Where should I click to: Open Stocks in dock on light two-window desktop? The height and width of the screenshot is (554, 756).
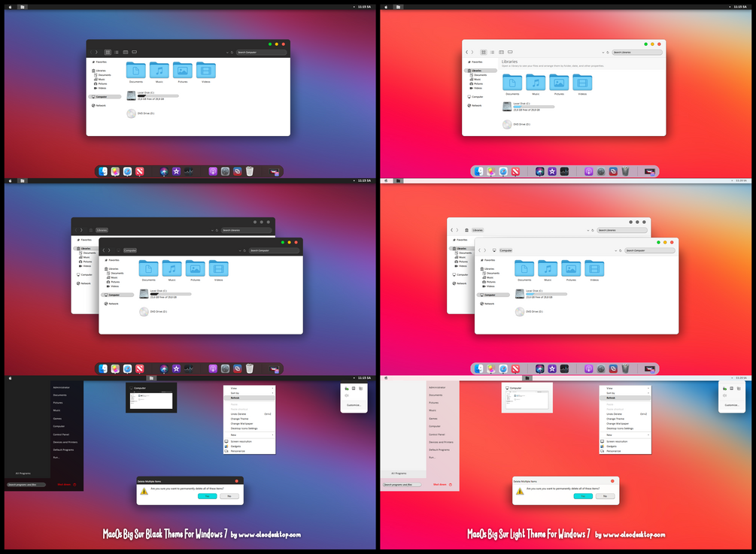565,368
